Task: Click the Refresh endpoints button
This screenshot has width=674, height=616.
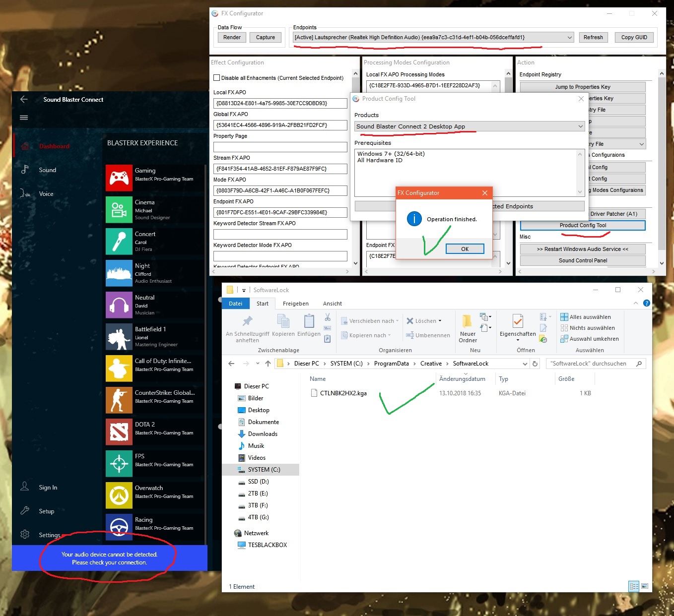Action: pos(593,37)
